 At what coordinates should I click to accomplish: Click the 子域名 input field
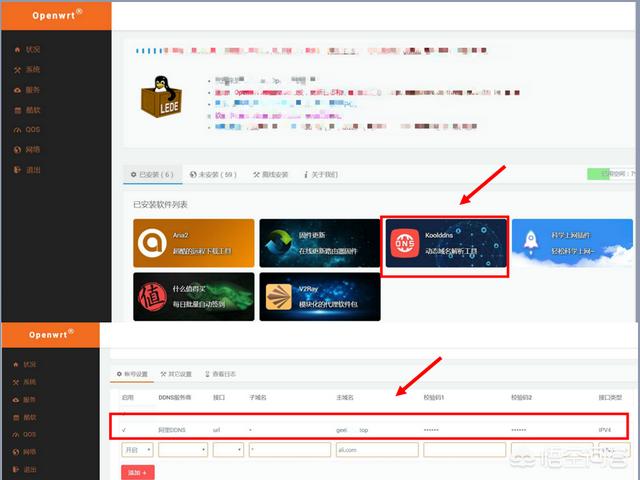click(290, 450)
